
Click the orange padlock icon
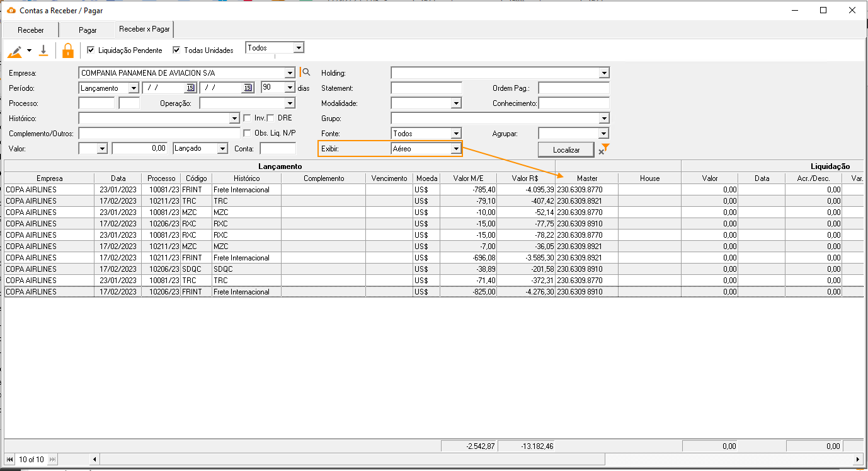pos(68,50)
